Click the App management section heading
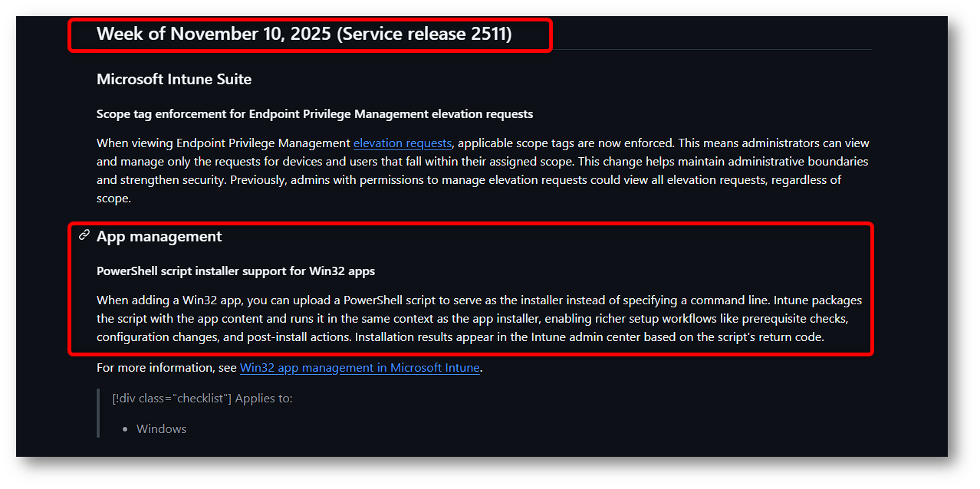The height and width of the screenshot is (489, 980). [x=159, y=237]
